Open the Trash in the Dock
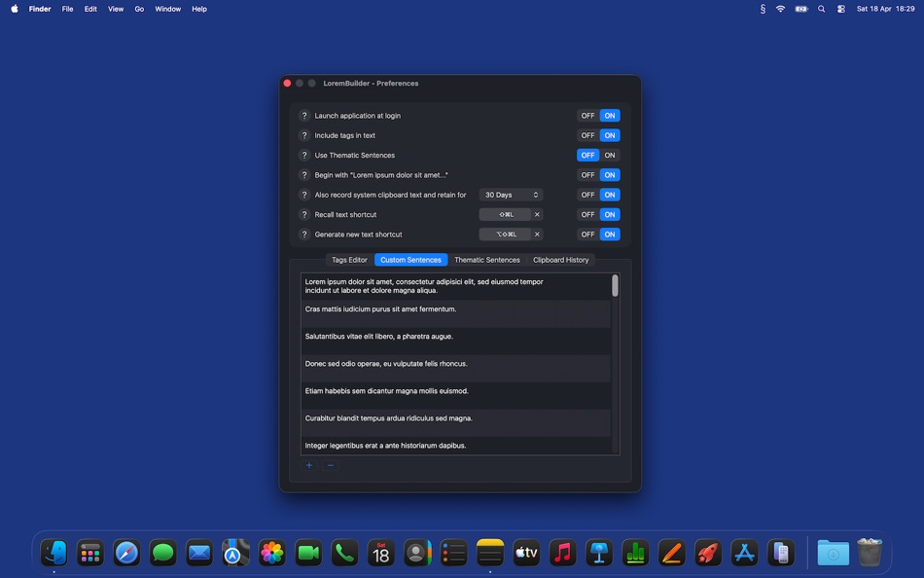This screenshot has width=924, height=578. point(870,553)
